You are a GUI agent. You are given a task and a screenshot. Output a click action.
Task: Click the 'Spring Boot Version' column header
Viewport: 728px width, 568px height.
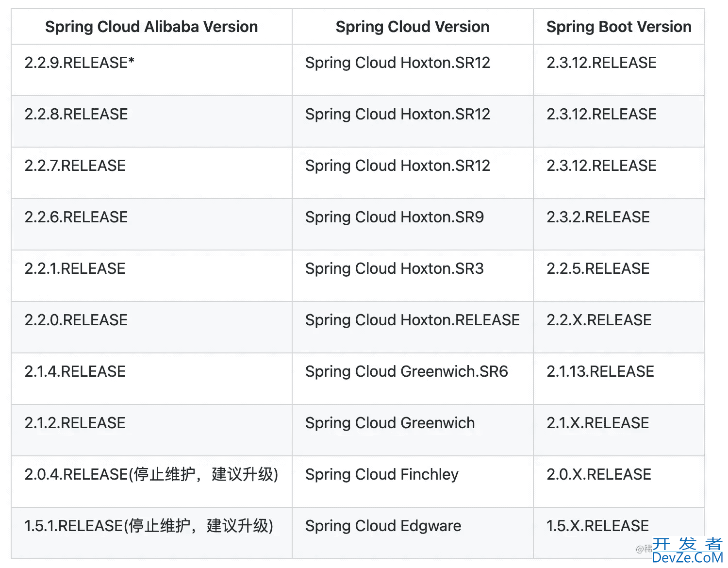pos(619,27)
